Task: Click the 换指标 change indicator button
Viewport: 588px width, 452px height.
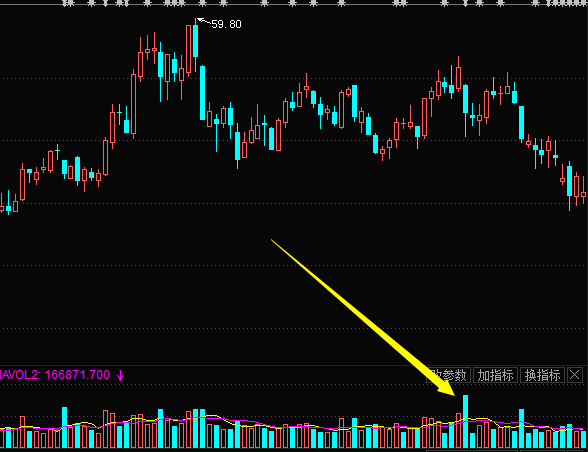Action: tap(542, 375)
